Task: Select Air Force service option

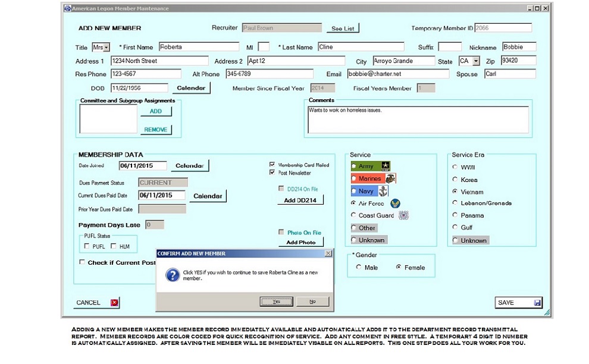Action: pyautogui.click(x=353, y=203)
